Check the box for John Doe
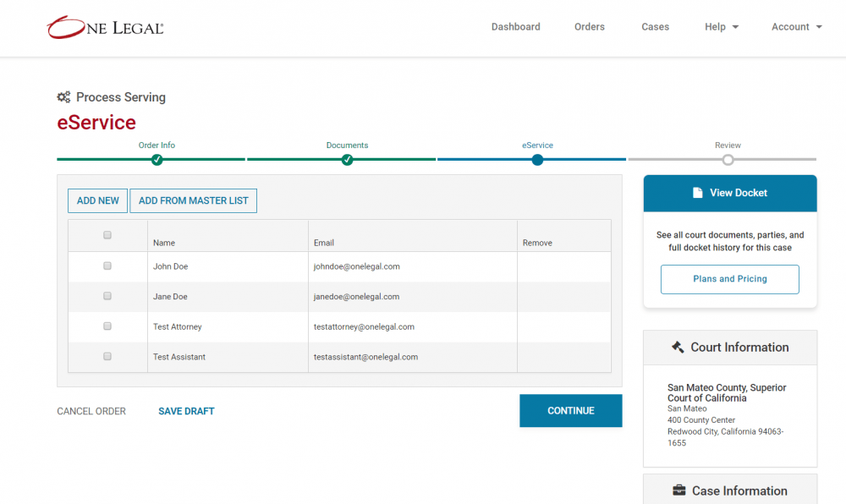Viewport: 846px width, 504px height. tap(107, 266)
